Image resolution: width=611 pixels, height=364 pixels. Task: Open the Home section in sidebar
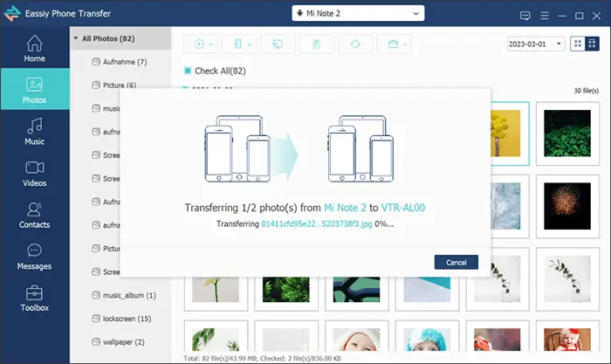35,48
